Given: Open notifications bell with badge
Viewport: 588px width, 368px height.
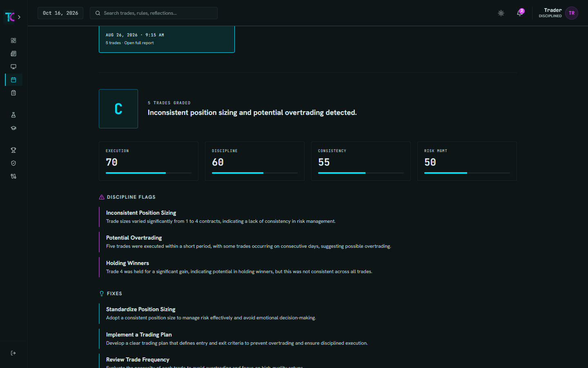Looking at the screenshot, I should click(x=520, y=13).
